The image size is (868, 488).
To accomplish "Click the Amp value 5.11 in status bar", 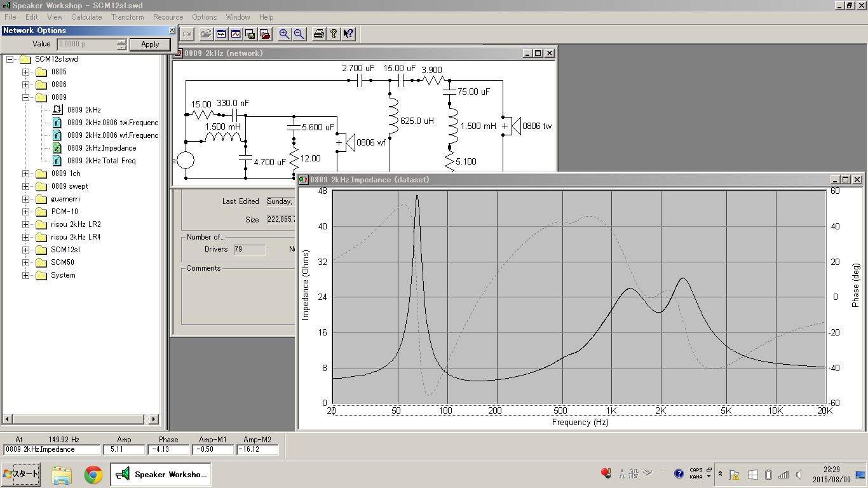I will click(124, 449).
